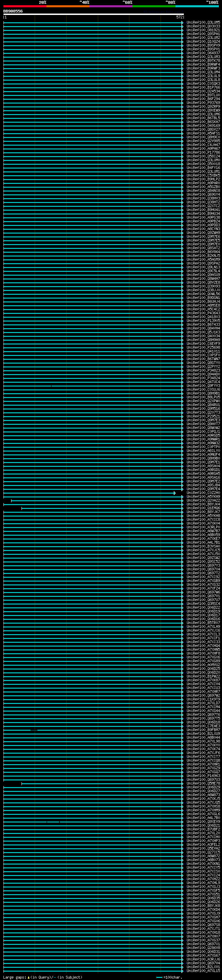Select row UniRef100_A9SA04
The height and width of the screenshot is (980, 222).
point(203,466)
